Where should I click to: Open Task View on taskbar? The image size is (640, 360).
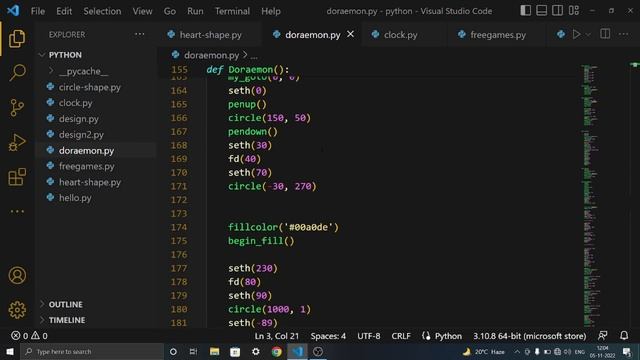(193, 351)
